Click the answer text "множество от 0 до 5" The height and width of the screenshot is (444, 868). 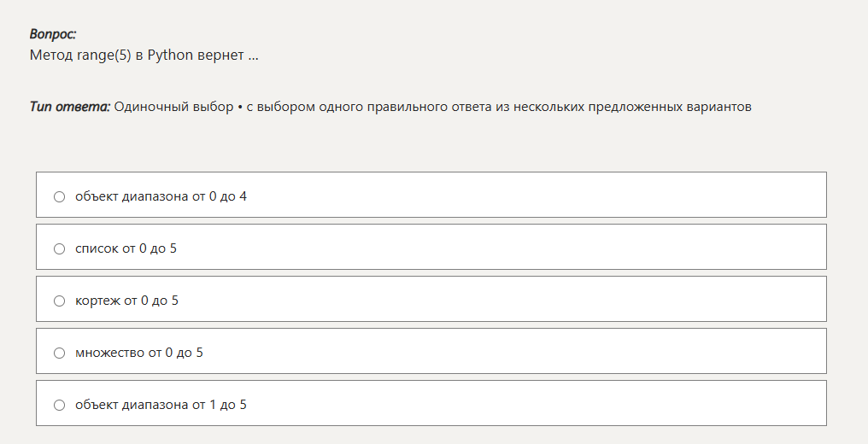point(139,353)
